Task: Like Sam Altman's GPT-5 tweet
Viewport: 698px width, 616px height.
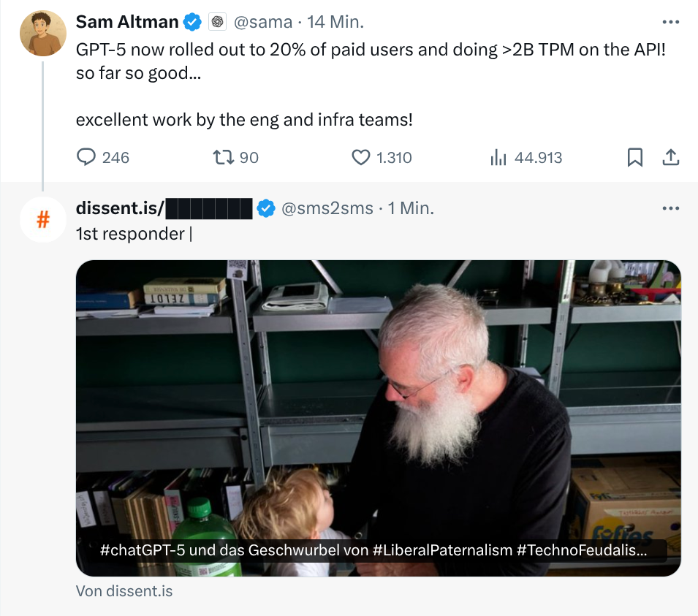Action: [361, 157]
